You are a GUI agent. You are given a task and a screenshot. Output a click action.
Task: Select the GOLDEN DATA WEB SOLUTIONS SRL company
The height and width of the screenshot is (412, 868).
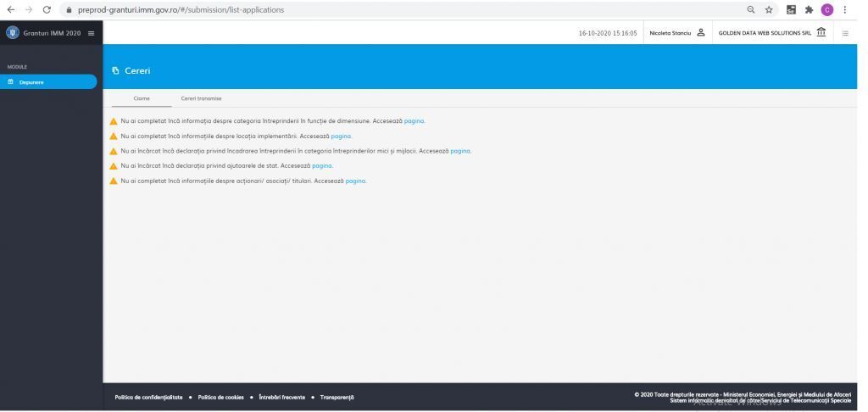point(765,33)
